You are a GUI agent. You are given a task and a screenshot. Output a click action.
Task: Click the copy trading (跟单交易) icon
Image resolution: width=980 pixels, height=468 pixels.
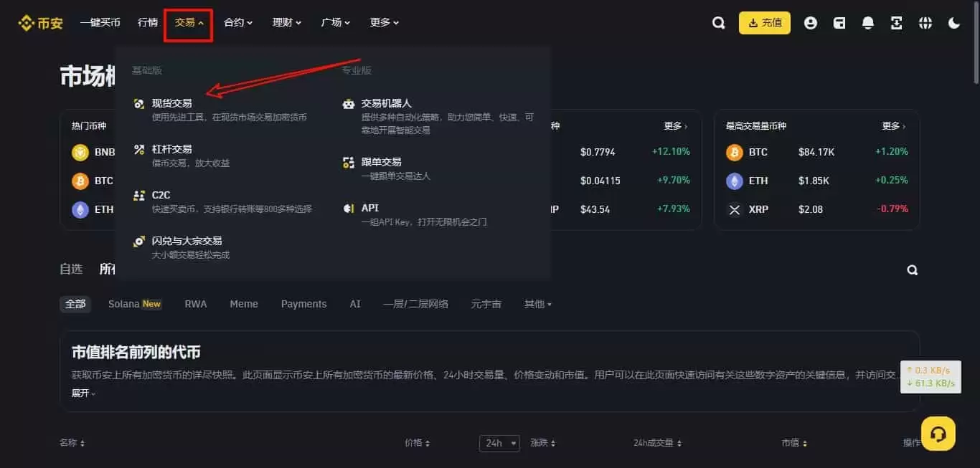point(349,163)
